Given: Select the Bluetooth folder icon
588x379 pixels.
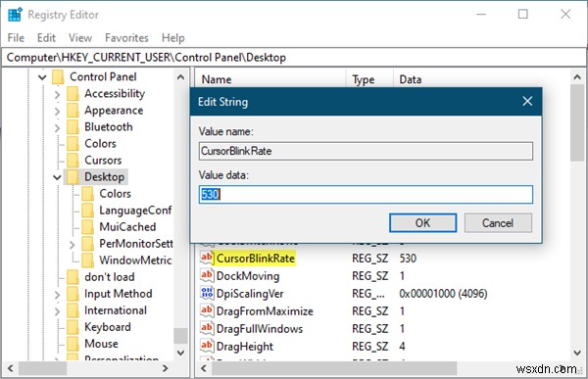Looking at the screenshot, I should (x=73, y=126).
